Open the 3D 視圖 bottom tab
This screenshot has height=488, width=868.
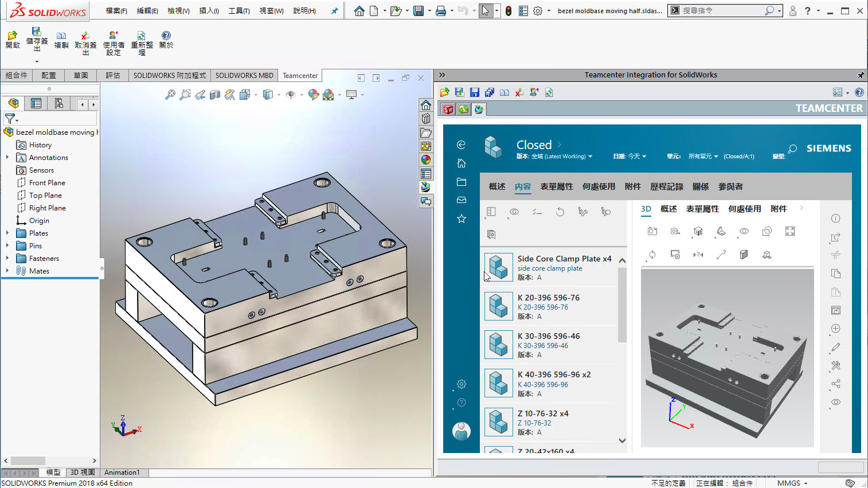click(x=83, y=473)
